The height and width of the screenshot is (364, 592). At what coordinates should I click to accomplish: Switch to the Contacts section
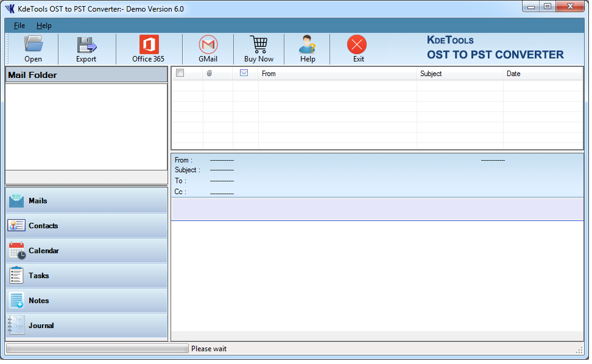(87, 226)
